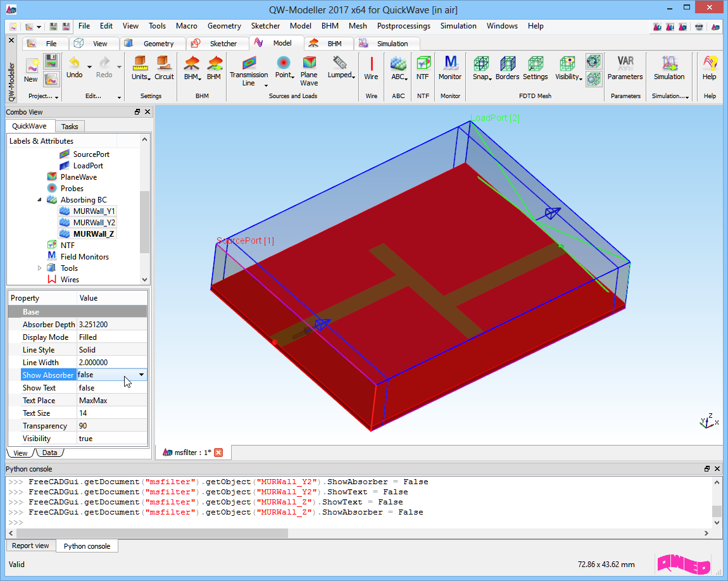Viewport: 728px width, 581px height.
Task: Close the msfilter document tab
Action: (x=218, y=453)
